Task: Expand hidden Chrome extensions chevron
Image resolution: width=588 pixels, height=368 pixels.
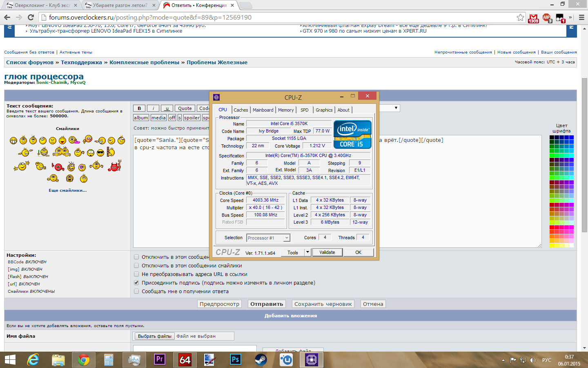Action: pos(570,17)
